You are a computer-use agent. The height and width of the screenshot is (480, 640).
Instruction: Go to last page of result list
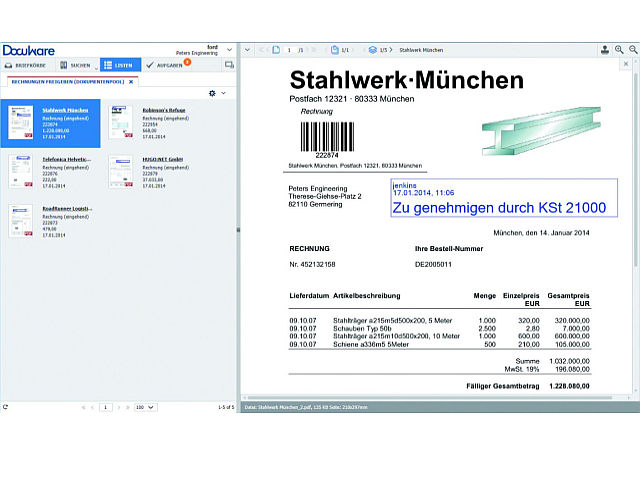pyautogui.click(x=128, y=407)
